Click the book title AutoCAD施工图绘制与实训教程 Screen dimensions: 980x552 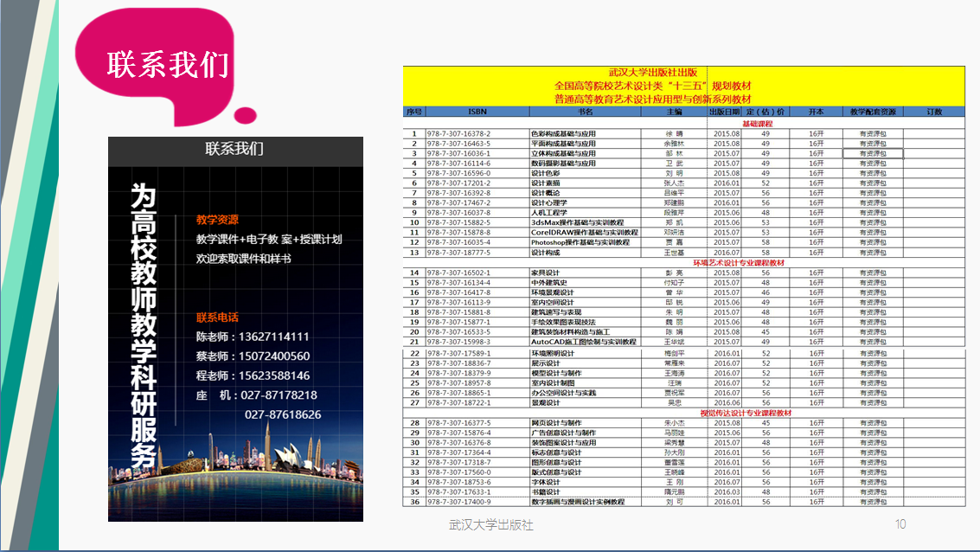coord(584,342)
